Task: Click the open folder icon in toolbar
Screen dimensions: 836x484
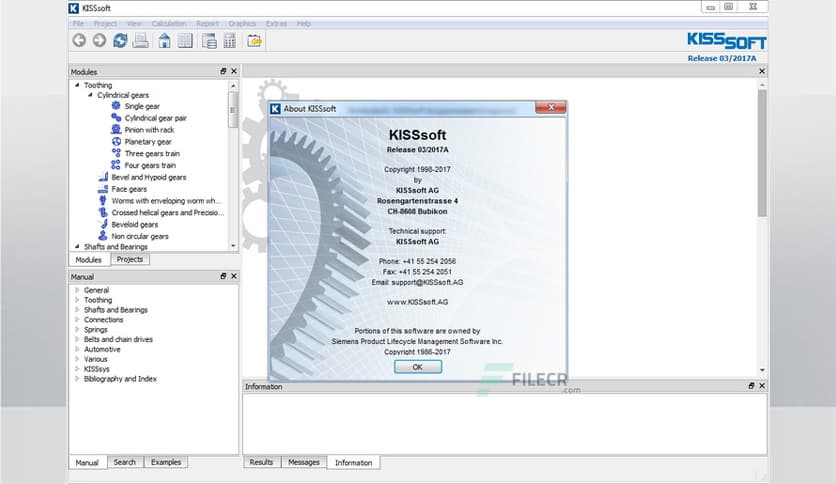Action: (x=255, y=40)
